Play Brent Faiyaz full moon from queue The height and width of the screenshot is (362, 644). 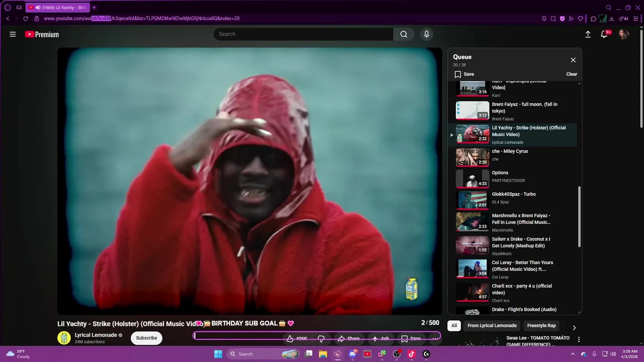pos(512,111)
